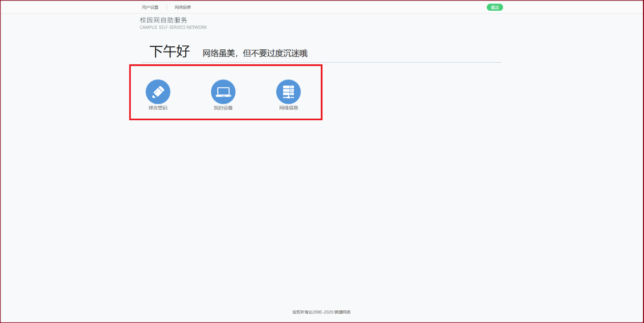Screen dimensions: 644x323
Task: Open the 网络报修 menu in top bar
Action: click(183, 7)
